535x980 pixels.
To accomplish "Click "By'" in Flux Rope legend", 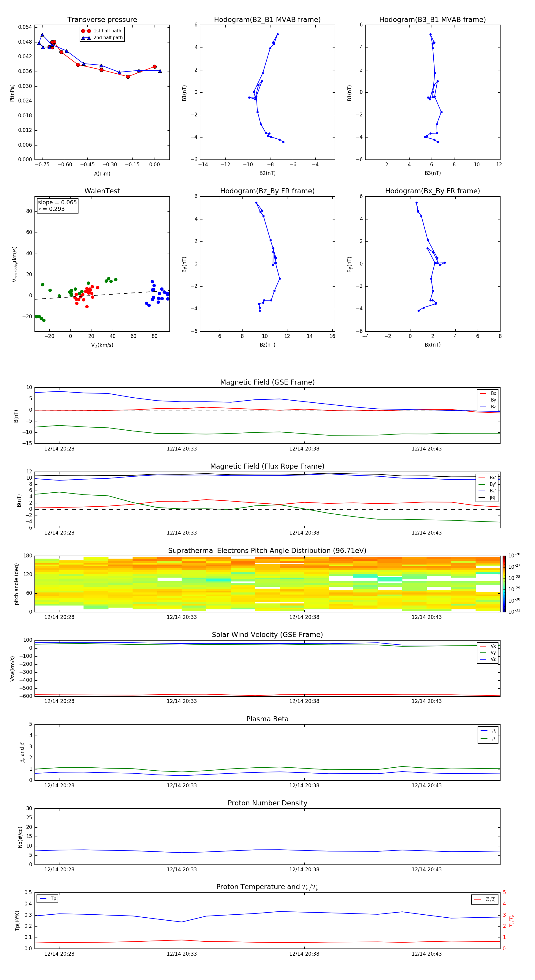I will [x=487, y=484].
